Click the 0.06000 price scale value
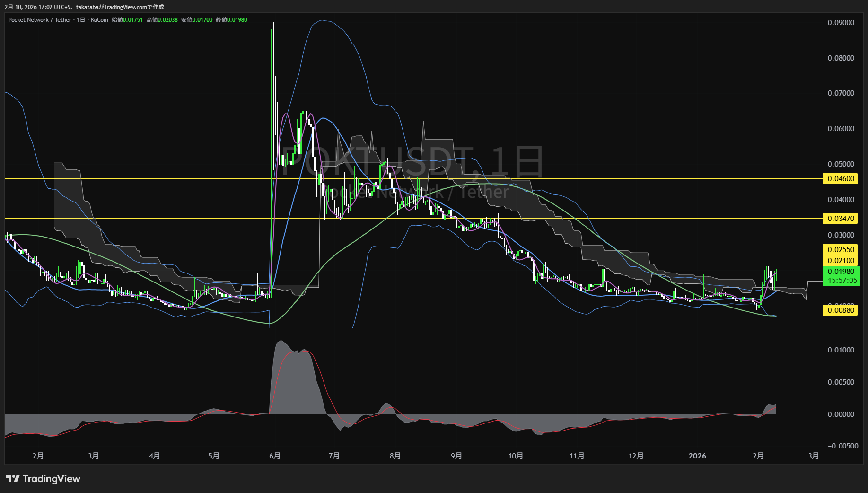868x493 pixels. (x=841, y=129)
